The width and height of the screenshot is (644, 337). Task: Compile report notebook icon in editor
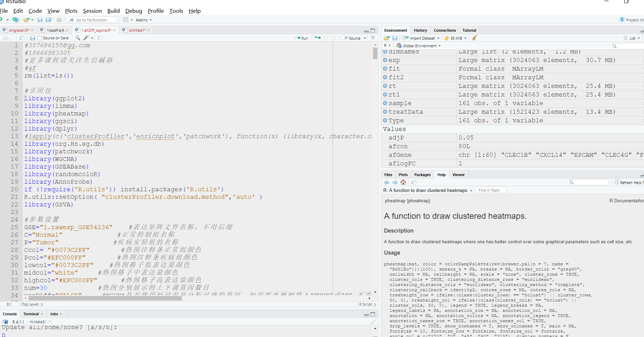(100, 38)
